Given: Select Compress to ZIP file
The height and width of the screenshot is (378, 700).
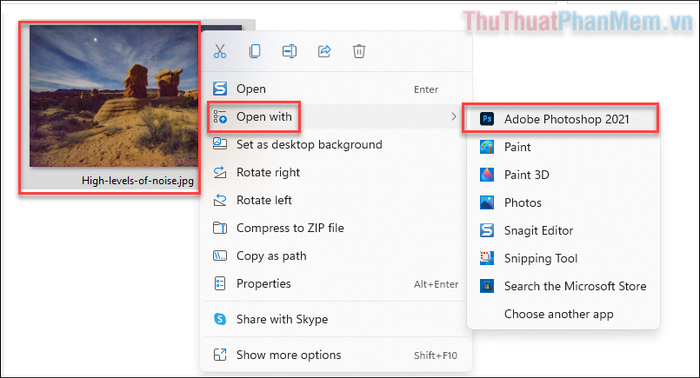Looking at the screenshot, I should (336, 228).
